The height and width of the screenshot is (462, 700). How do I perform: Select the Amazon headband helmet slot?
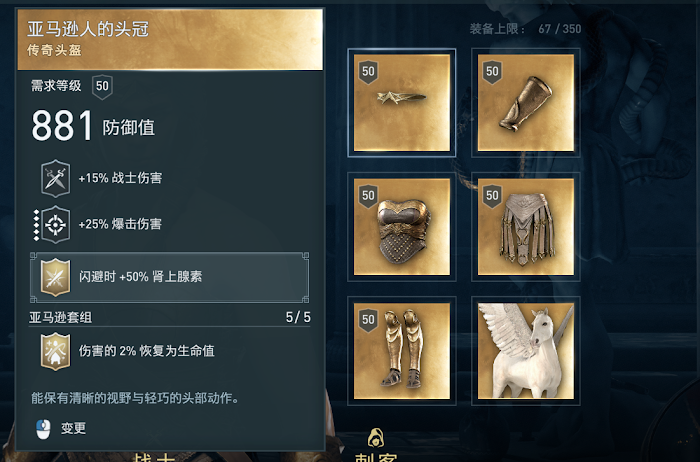402,103
